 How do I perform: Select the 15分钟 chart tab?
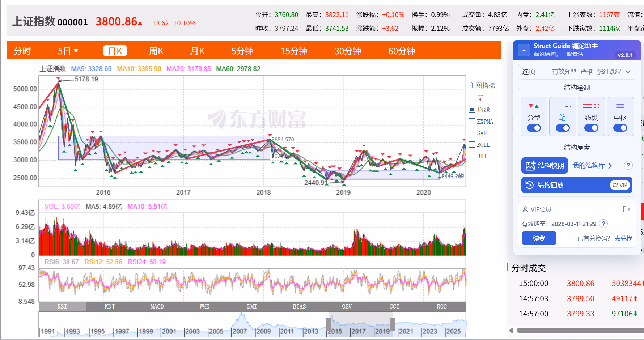pos(294,51)
